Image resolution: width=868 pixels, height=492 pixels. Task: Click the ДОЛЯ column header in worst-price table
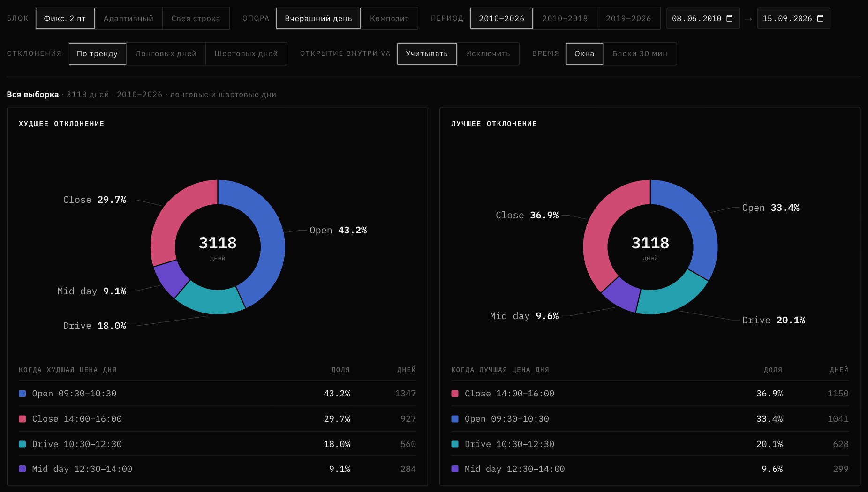[x=340, y=370]
